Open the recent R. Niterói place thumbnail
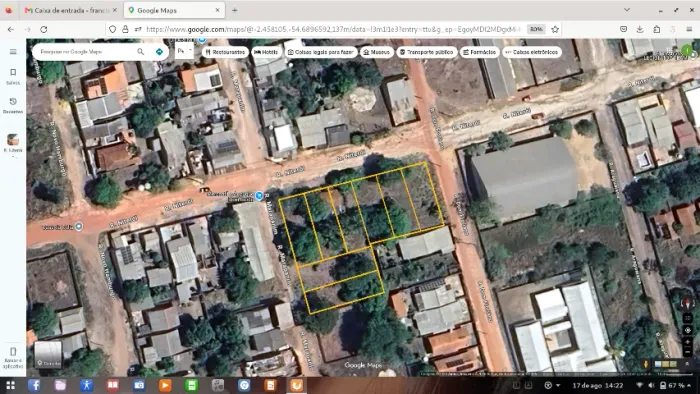 click(x=13, y=140)
